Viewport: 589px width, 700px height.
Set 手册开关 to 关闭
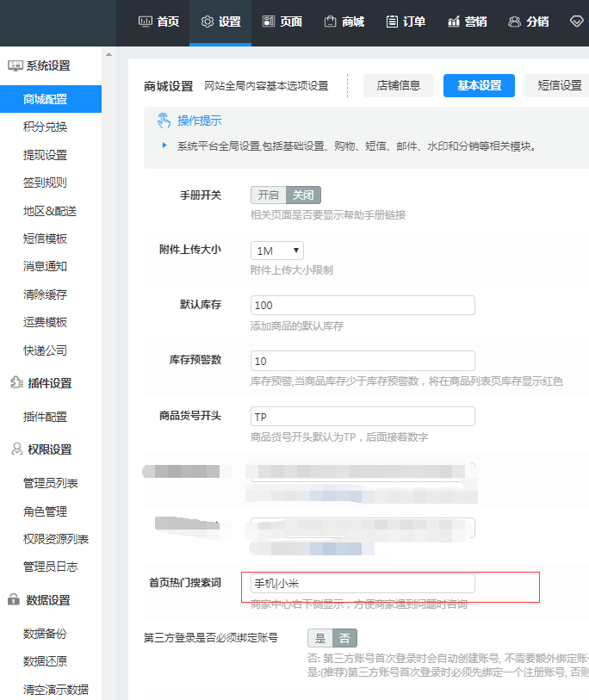[303, 195]
